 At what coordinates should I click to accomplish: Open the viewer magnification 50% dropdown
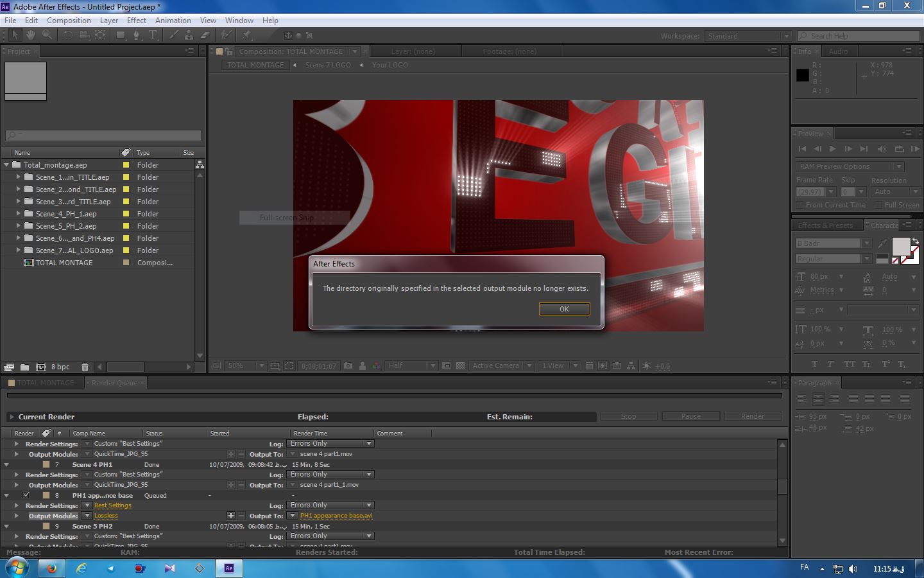244,366
